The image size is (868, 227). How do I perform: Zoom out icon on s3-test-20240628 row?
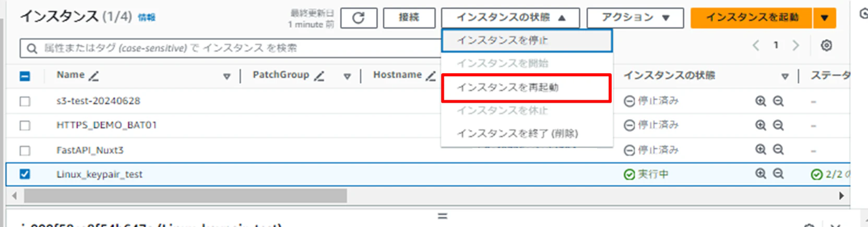pos(778,101)
